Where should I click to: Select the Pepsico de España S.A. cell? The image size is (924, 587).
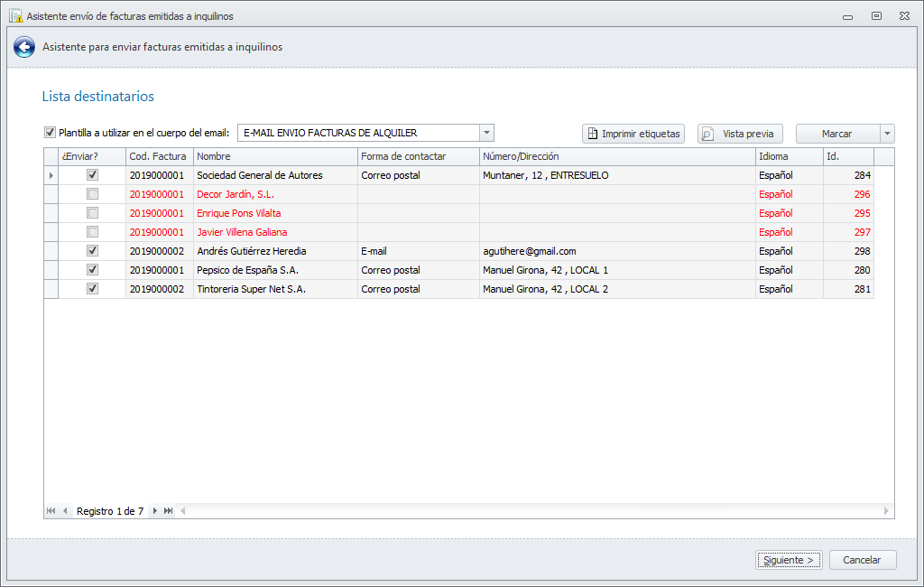point(275,270)
